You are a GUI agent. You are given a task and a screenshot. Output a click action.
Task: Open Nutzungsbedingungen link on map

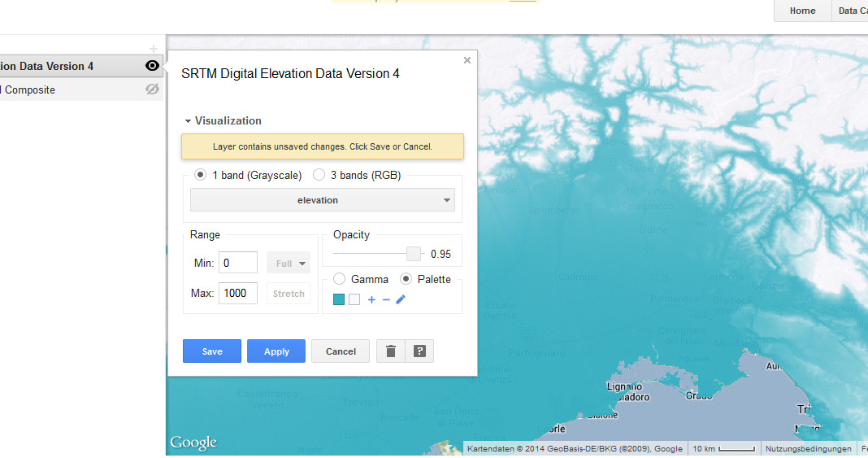click(808, 448)
